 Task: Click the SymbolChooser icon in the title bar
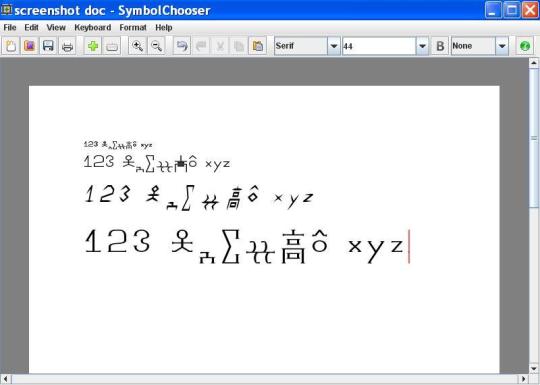click(7, 10)
